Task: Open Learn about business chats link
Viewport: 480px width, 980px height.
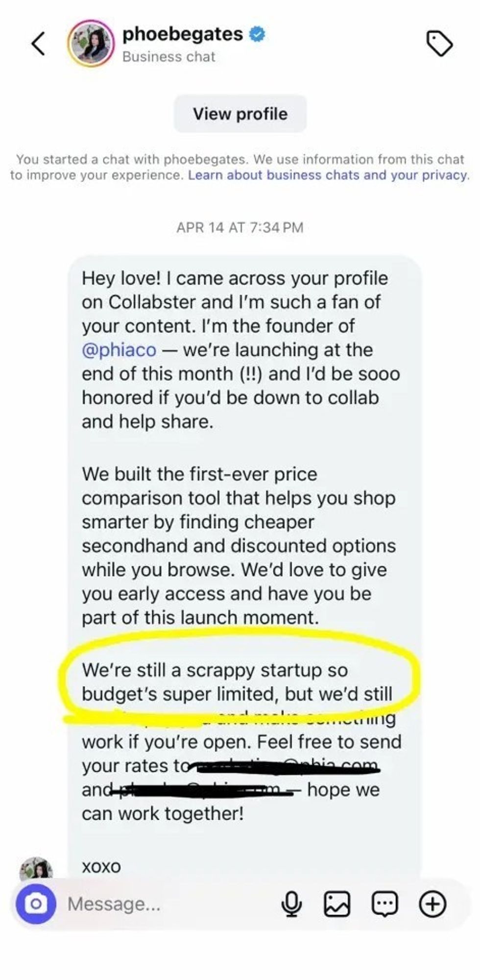Action: pyautogui.click(x=328, y=175)
